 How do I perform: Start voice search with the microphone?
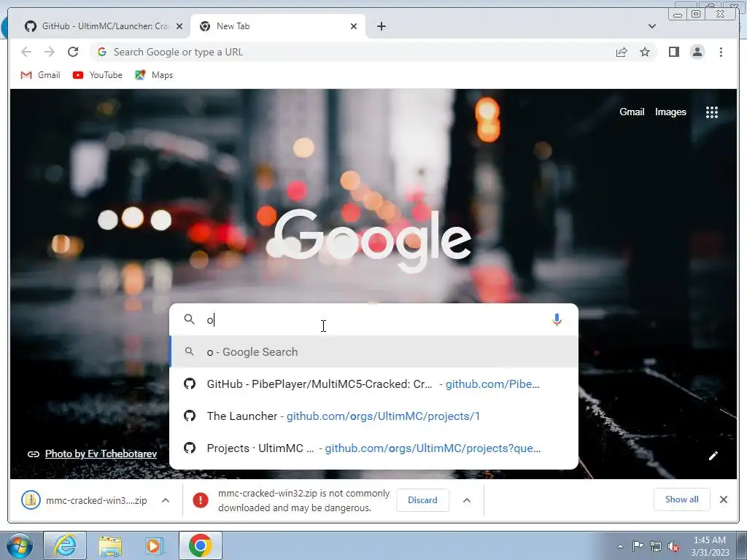pyautogui.click(x=557, y=319)
